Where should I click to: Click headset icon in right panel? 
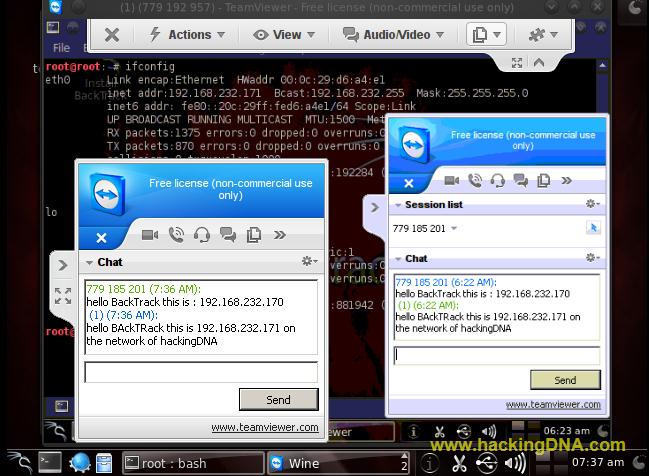pos(498,180)
